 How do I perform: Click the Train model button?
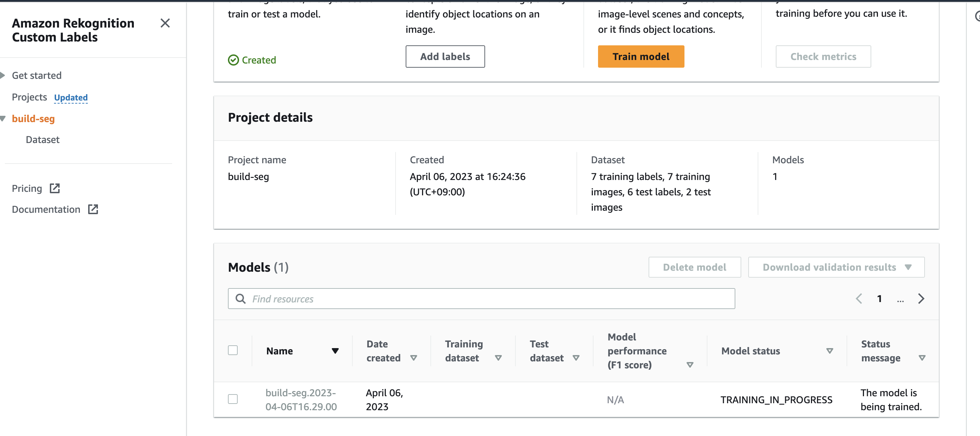coord(641,57)
